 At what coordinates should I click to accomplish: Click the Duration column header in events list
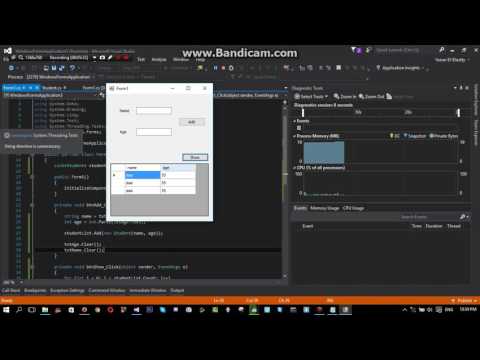[x=434, y=226]
